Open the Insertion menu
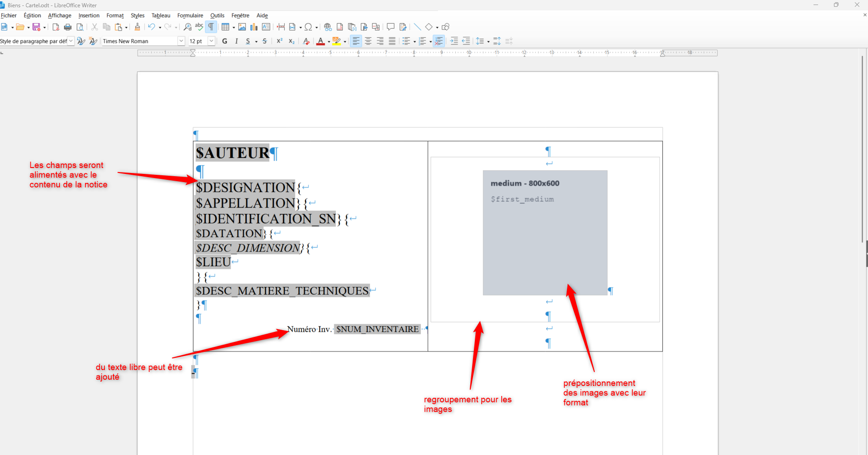Image resolution: width=868 pixels, height=455 pixels. 89,15
